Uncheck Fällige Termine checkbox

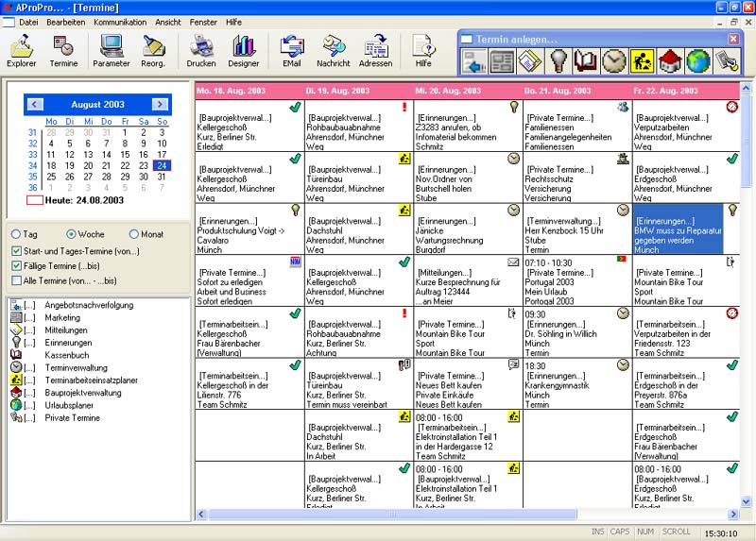tap(17, 266)
